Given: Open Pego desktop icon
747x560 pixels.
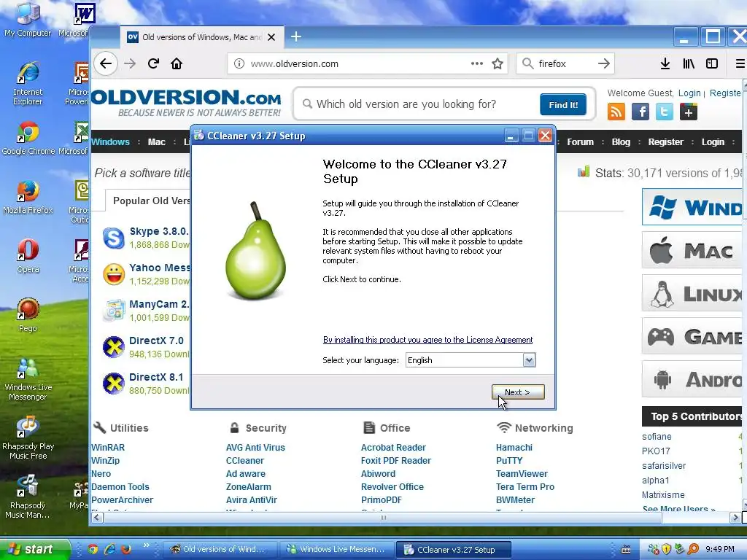Looking at the screenshot, I should (28, 315).
